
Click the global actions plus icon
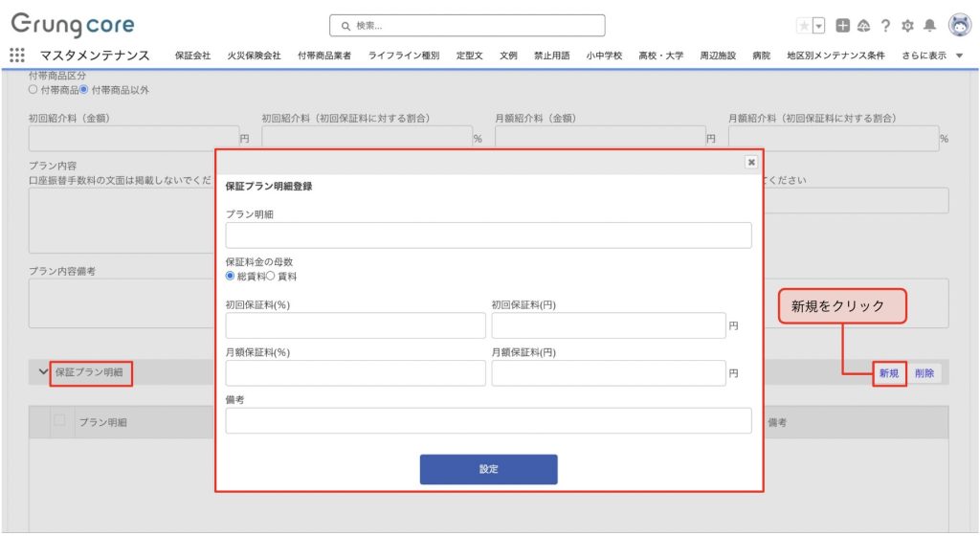point(842,26)
